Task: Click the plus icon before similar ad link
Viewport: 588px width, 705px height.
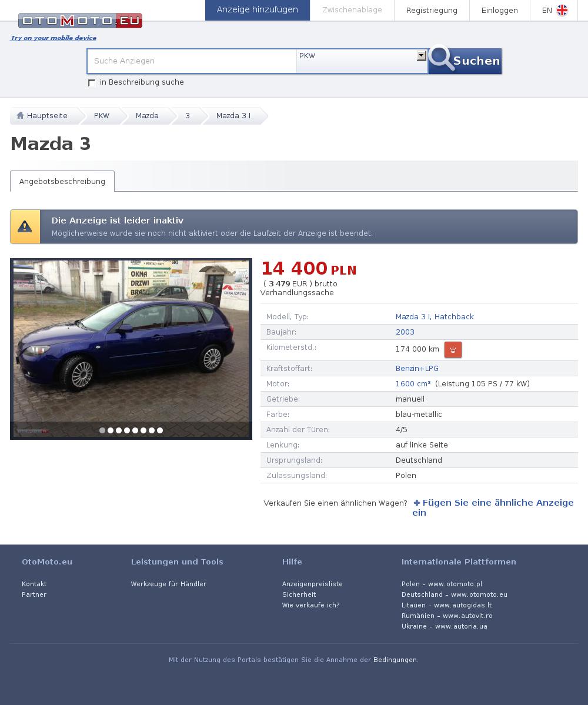Action: pyautogui.click(x=417, y=503)
